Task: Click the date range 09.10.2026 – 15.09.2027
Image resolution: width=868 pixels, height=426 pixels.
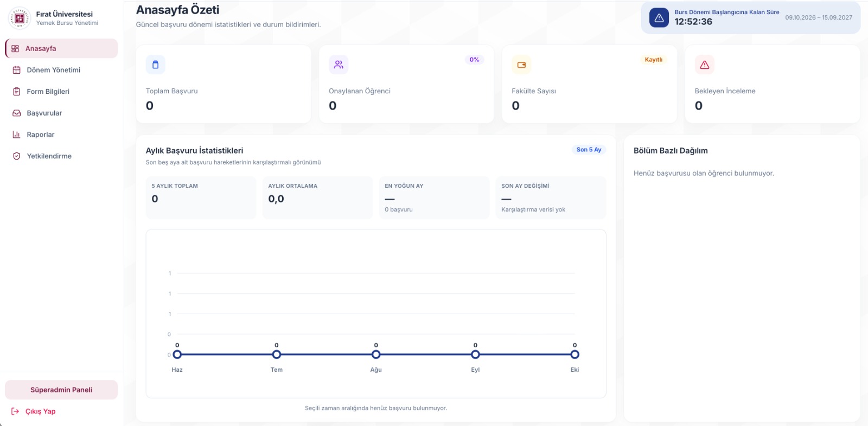Action: pyautogui.click(x=819, y=17)
